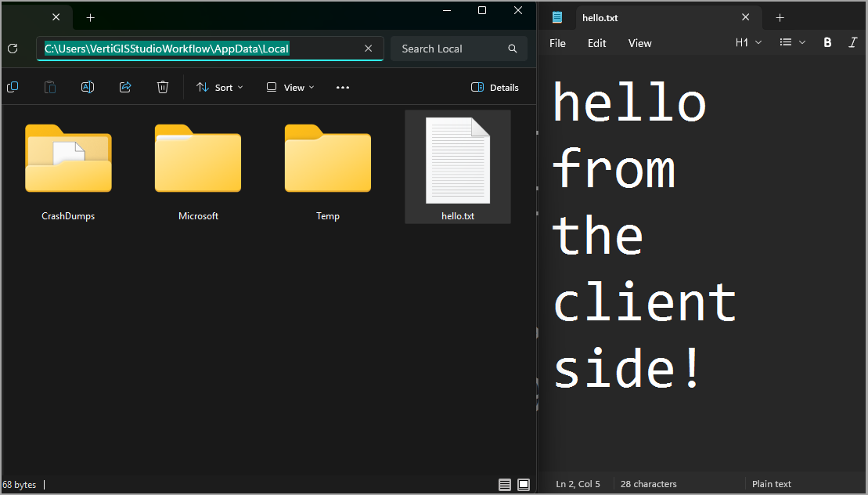Maximize the File Explorer window
This screenshot has width=868, height=495.
coord(482,10)
